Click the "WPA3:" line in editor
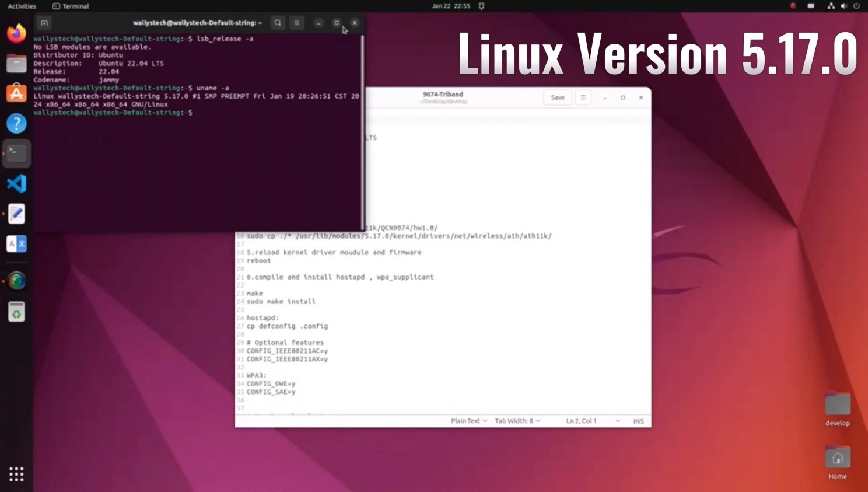This screenshot has width=868, height=492. click(x=256, y=375)
